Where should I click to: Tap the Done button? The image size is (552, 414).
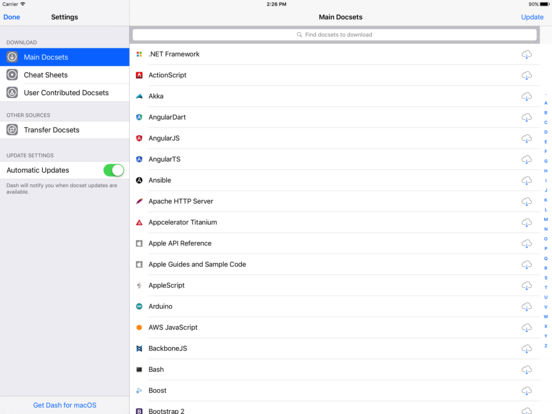coord(12,17)
